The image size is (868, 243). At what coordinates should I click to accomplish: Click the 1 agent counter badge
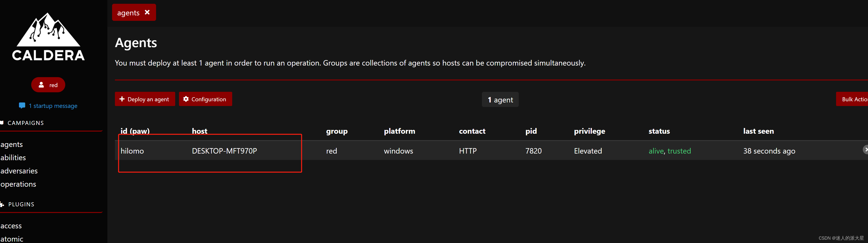click(500, 100)
